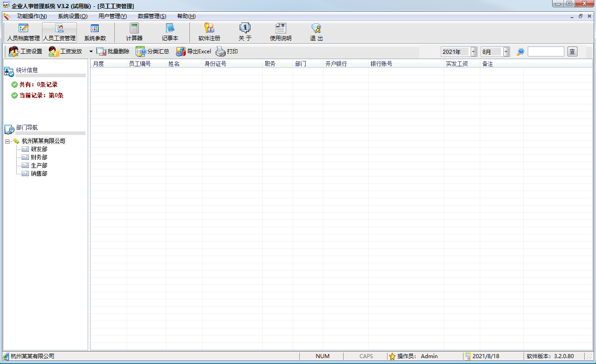The height and width of the screenshot is (364, 596).
Task: Click the magnifier search icon
Action: (x=520, y=52)
